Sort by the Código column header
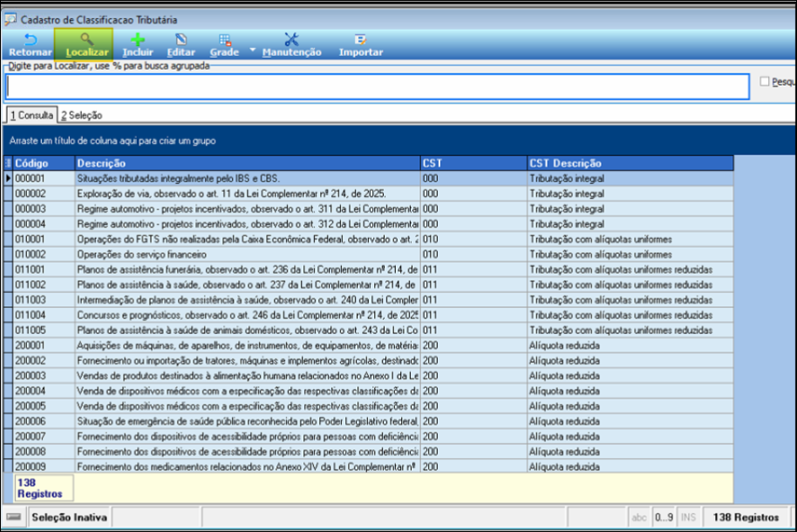Viewport: 797px width, 532px height. (x=42, y=163)
